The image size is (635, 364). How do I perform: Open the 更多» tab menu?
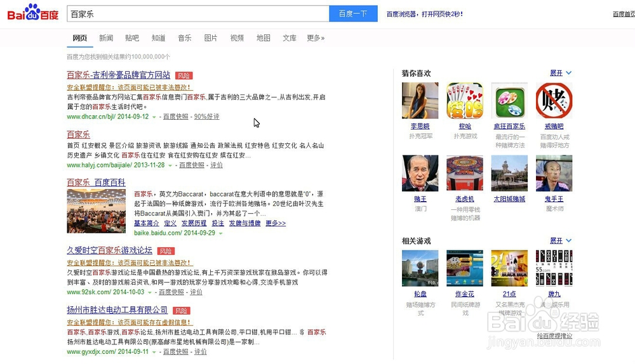point(316,38)
